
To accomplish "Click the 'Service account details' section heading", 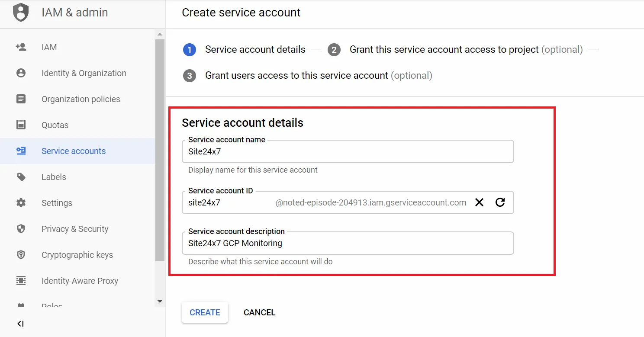I will [242, 123].
